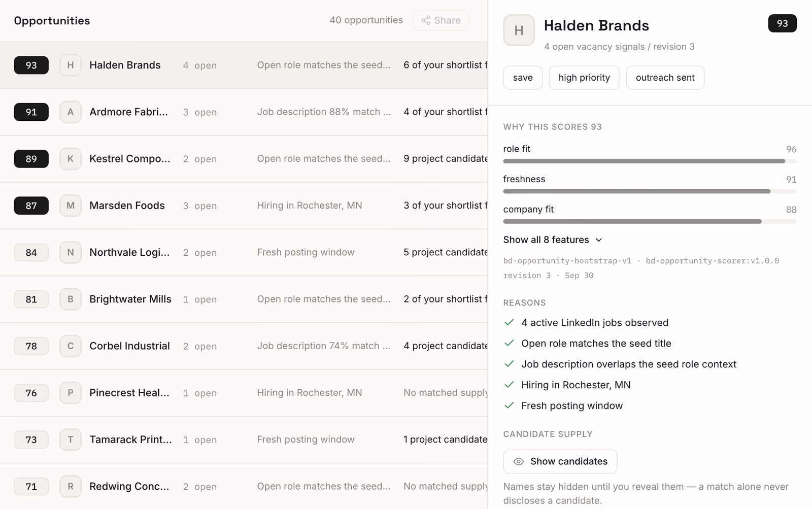Click the Brightwater Mills B avatar
812x509 pixels.
(71, 299)
